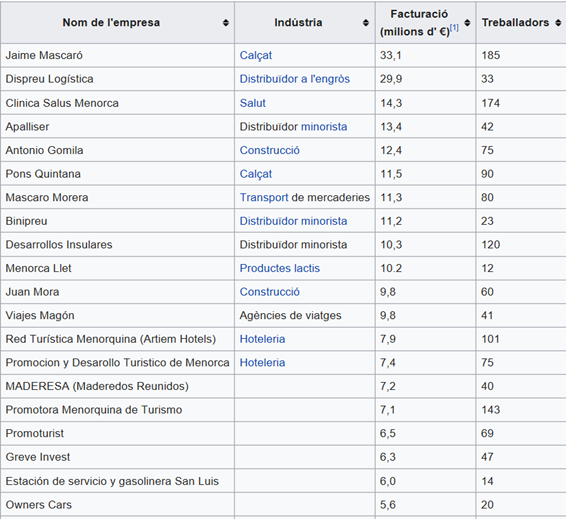This screenshot has height=519, width=566.
Task: Click the 174 treballadors value
Action: (491, 103)
